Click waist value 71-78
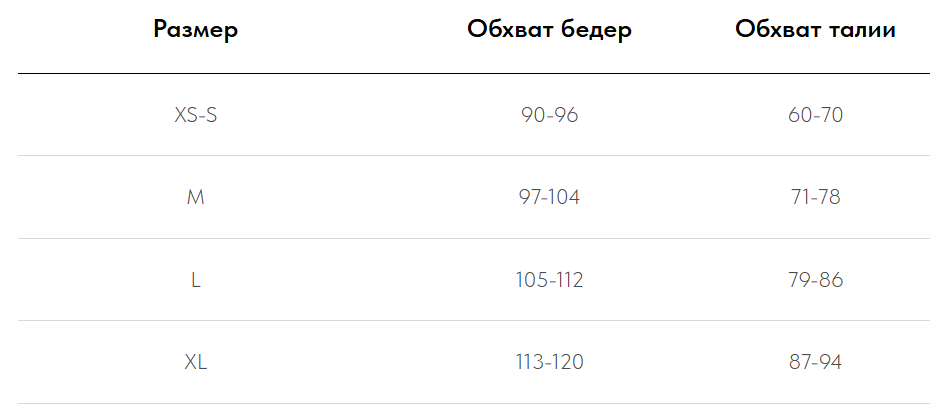This screenshot has height=409, width=949. pos(816,197)
